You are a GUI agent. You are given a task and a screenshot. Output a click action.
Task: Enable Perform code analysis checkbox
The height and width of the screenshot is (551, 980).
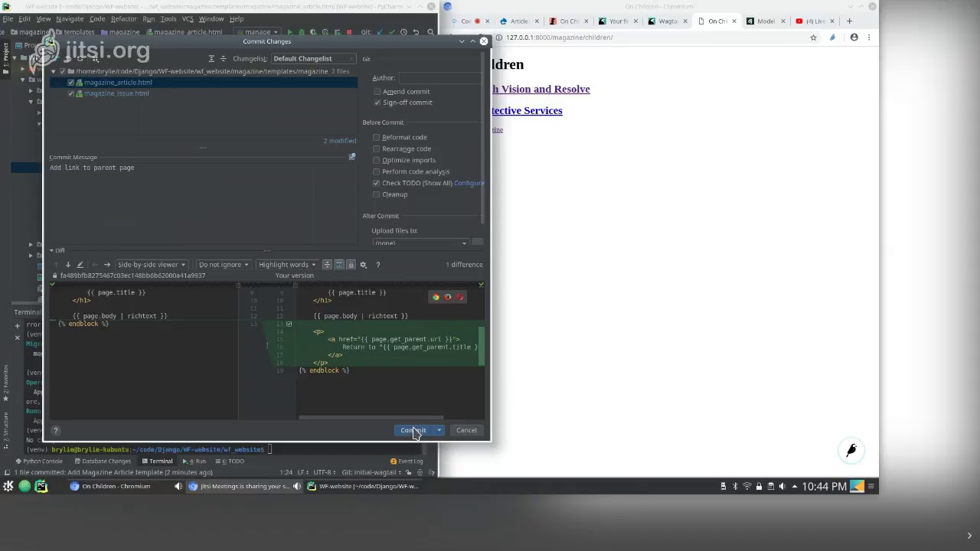pyautogui.click(x=376, y=172)
